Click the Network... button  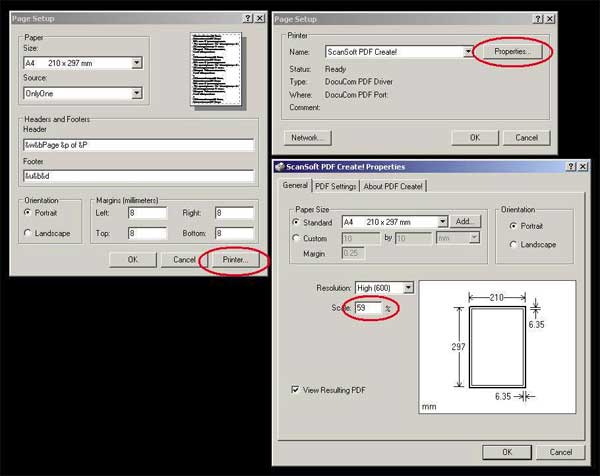307,137
